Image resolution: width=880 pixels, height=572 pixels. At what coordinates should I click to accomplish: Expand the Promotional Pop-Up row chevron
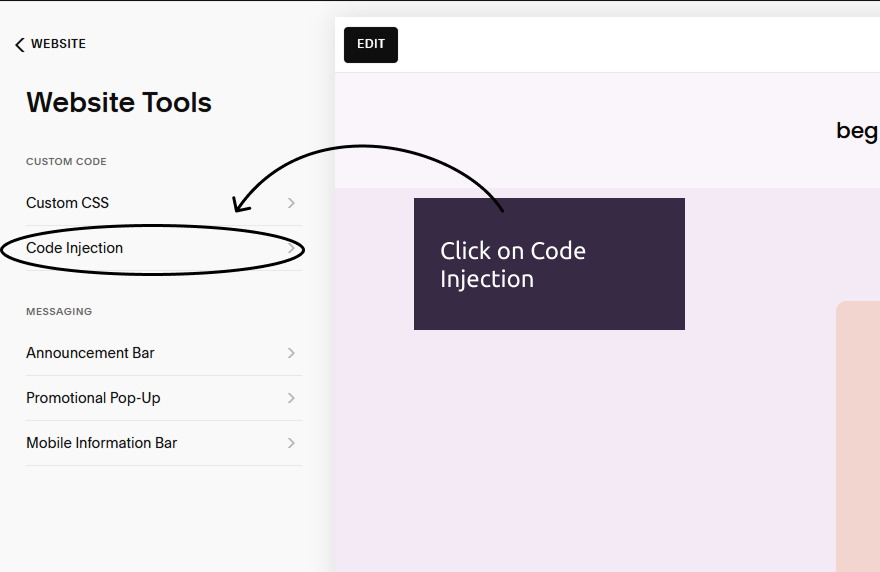(291, 398)
